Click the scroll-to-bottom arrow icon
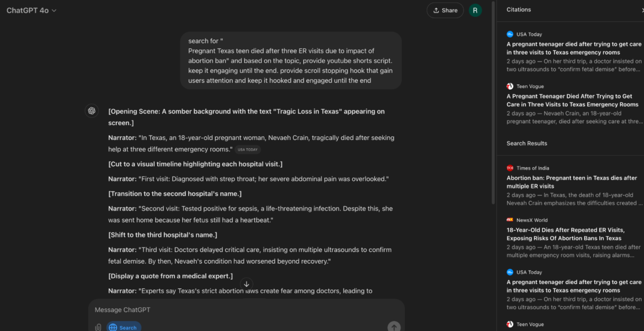The image size is (644, 331). 247,284
